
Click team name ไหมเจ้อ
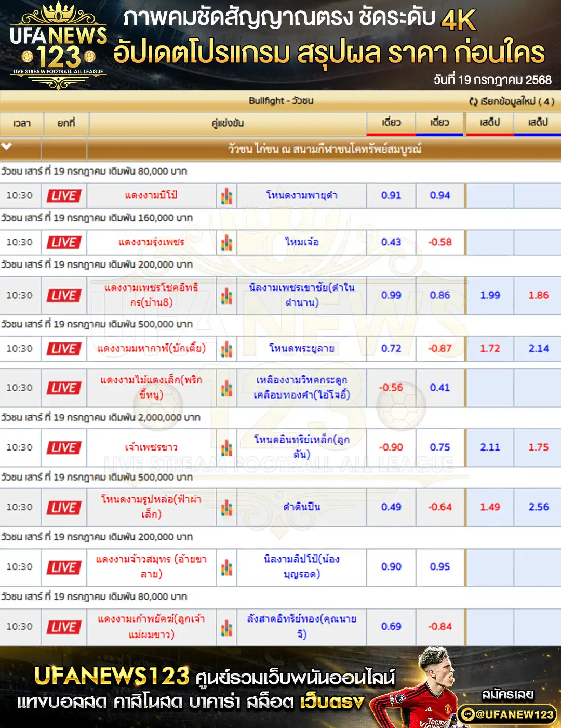[301, 242]
